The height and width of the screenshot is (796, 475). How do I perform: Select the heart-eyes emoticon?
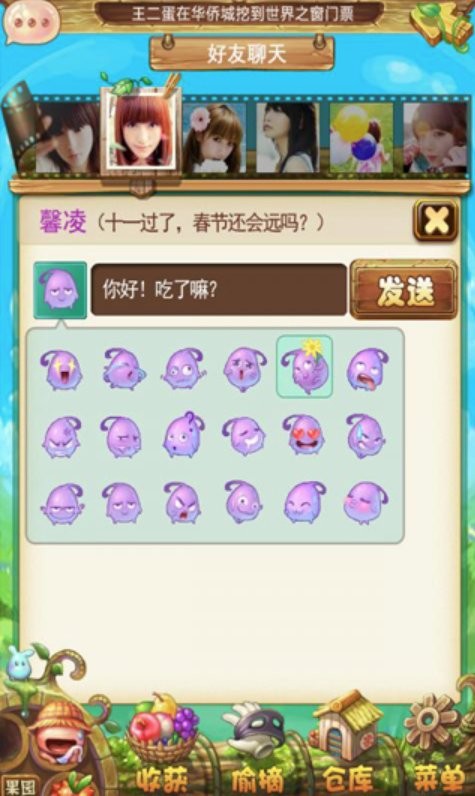pos(303,435)
